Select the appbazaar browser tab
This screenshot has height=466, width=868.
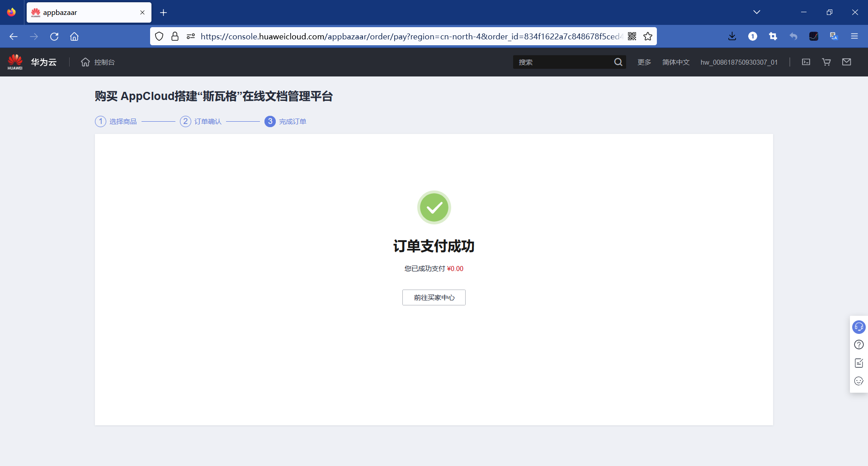coord(81,12)
